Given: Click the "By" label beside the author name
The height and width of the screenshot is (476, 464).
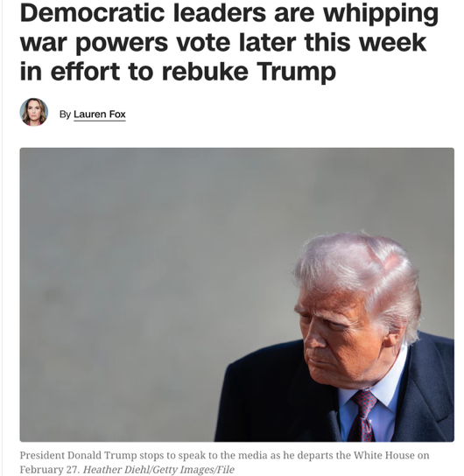Looking at the screenshot, I should [65, 115].
